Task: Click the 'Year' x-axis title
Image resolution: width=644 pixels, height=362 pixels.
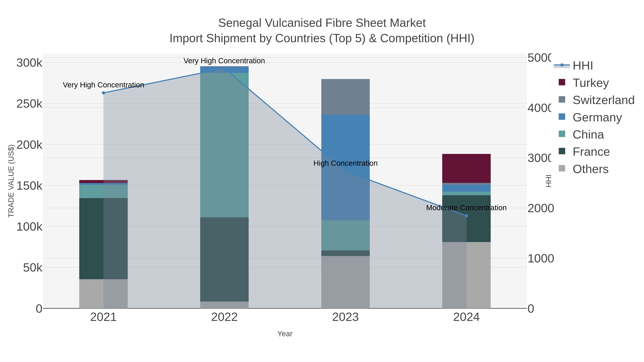Action: 285,334
